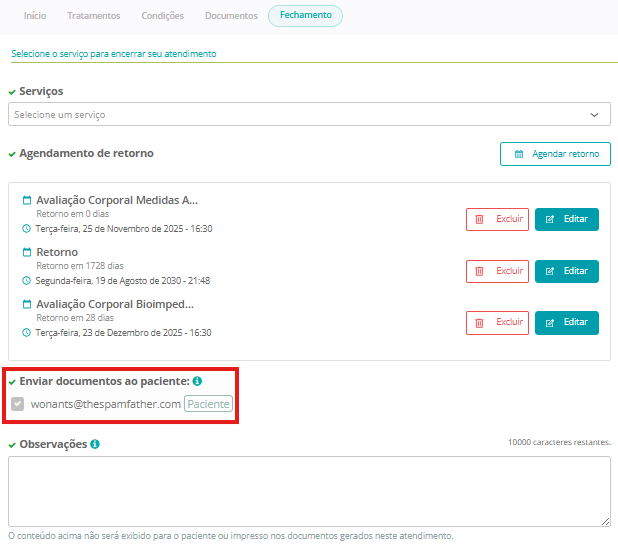
Task: Click the chevron arrow of the Serviços dropdown
Action: pos(595,115)
